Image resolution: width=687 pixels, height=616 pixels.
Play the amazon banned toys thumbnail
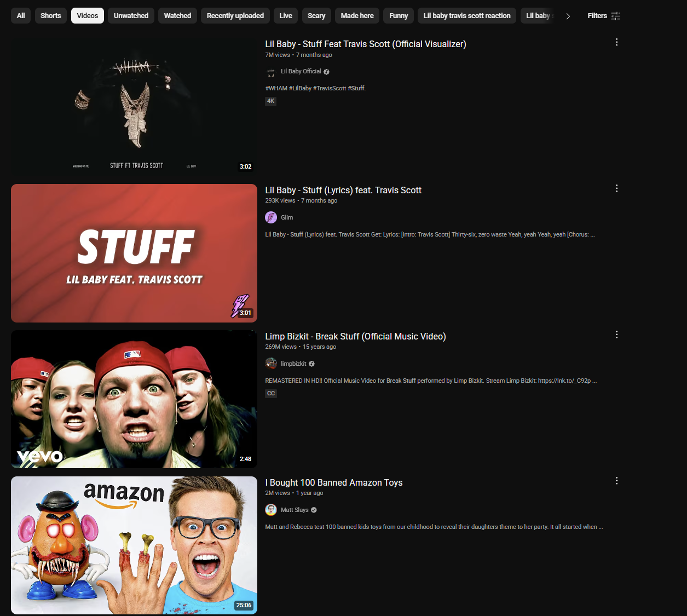click(134, 545)
